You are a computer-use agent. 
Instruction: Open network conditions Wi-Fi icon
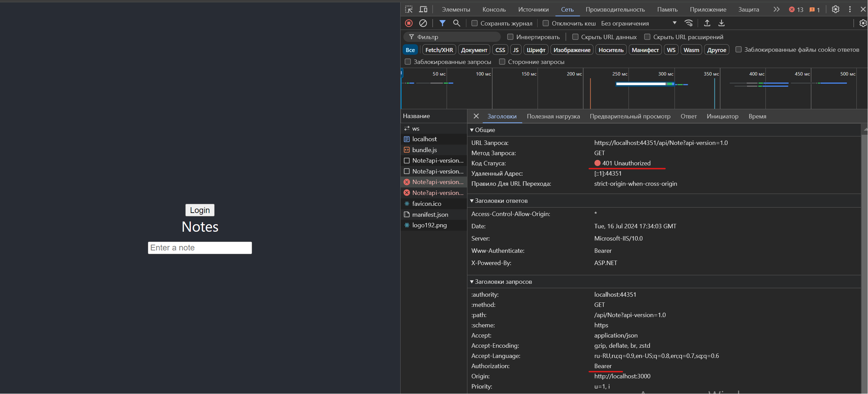[688, 23]
